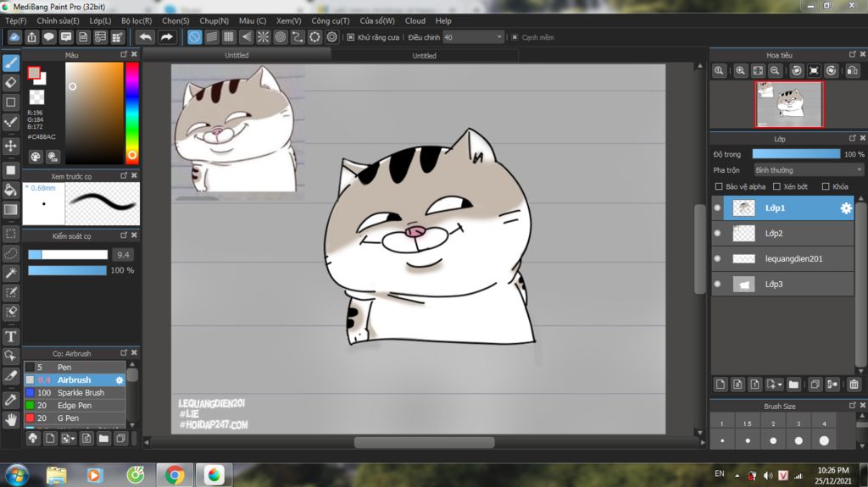Switch to the second Untitled tab

pyautogui.click(x=424, y=55)
